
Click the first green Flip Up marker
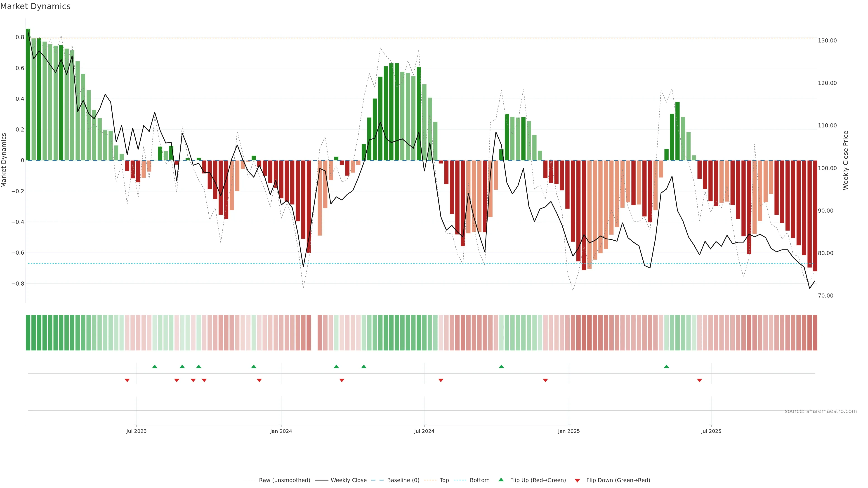pos(155,366)
